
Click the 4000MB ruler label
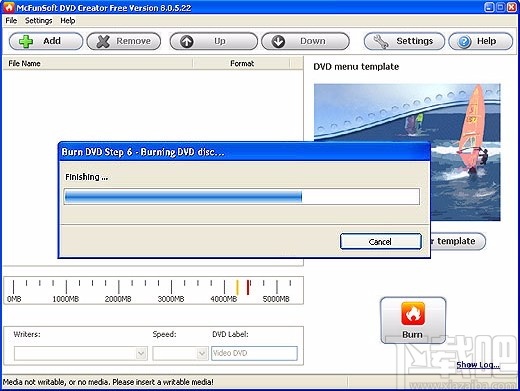[x=224, y=299]
